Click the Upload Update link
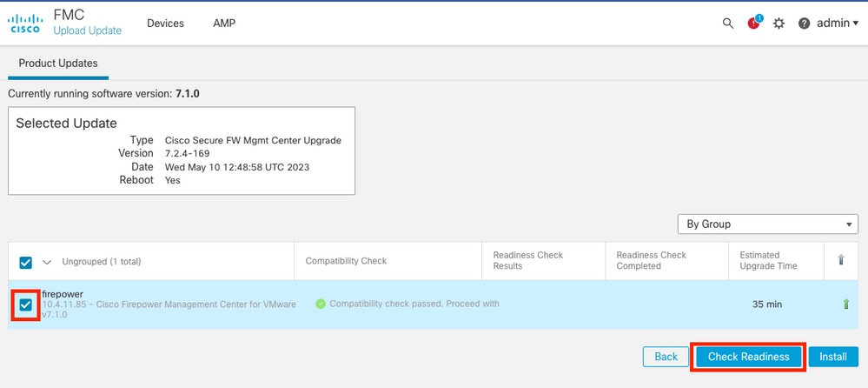868x388 pixels. [88, 30]
